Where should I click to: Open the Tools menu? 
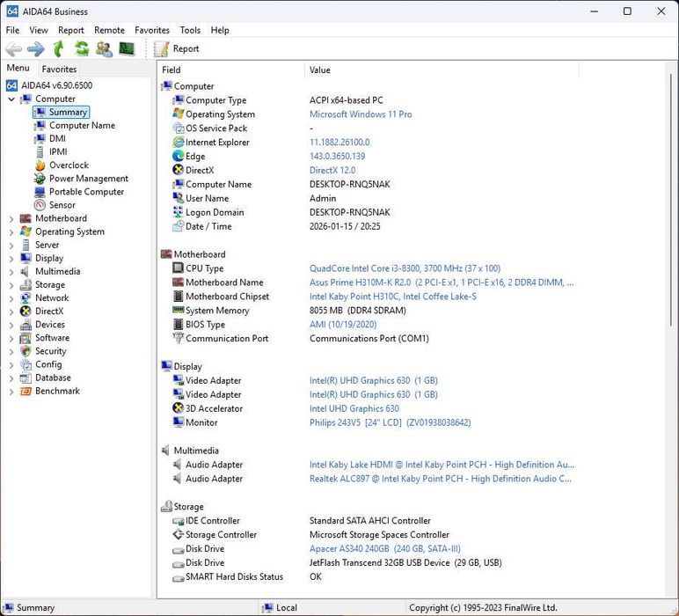pyautogui.click(x=190, y=30)
